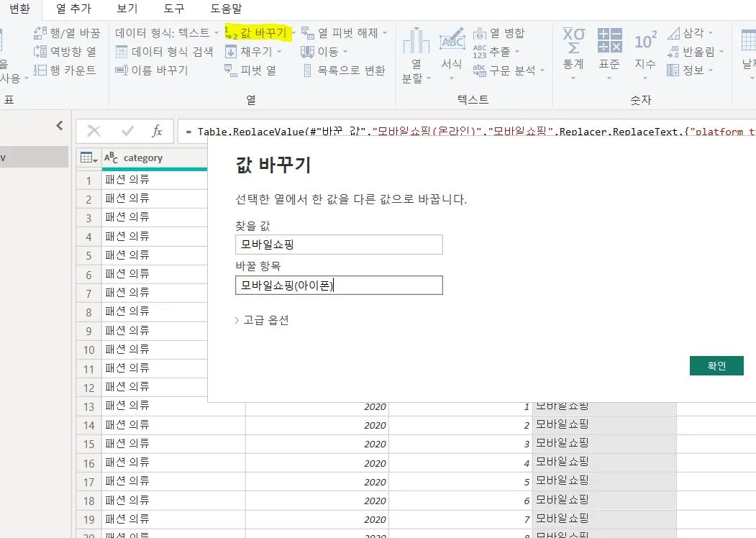Click 서식 text format icon

[x=452, y=40]
